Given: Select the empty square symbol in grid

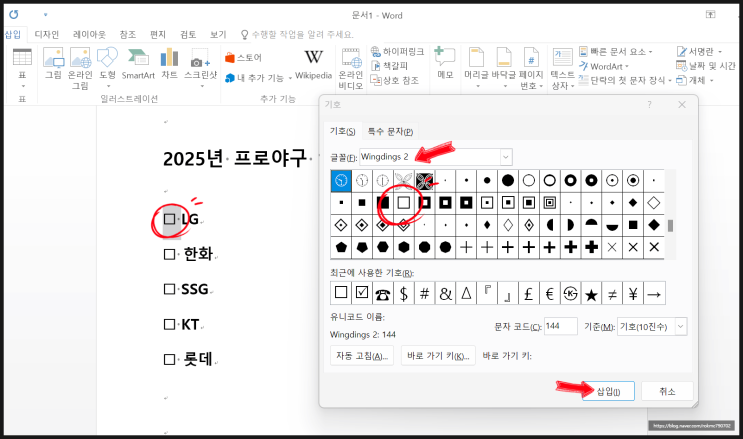Looking at the screenshot, I should click(x=403, y=203).
